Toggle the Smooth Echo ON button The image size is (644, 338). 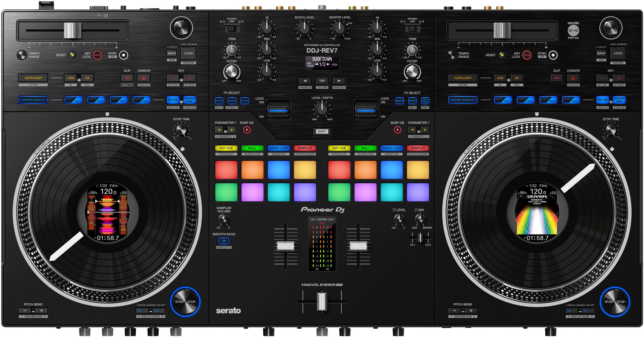point(224,241)
